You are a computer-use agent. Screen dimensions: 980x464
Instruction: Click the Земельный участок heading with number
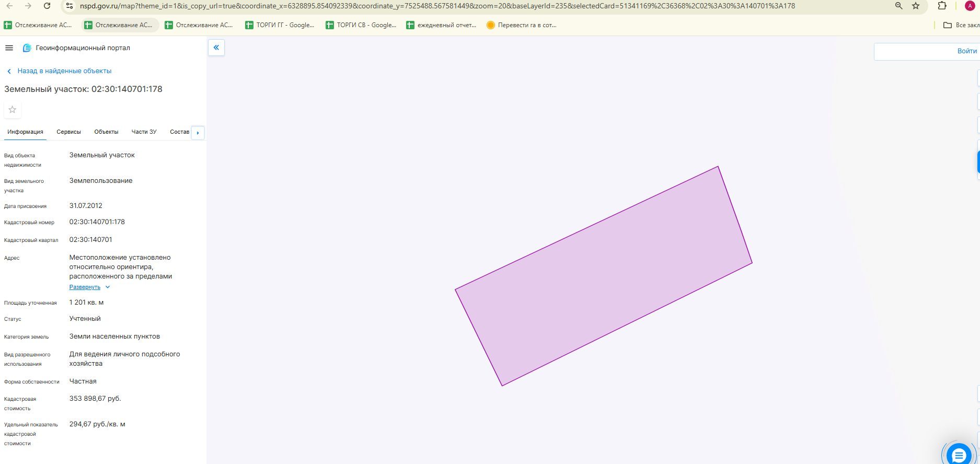tap(84, 89)
